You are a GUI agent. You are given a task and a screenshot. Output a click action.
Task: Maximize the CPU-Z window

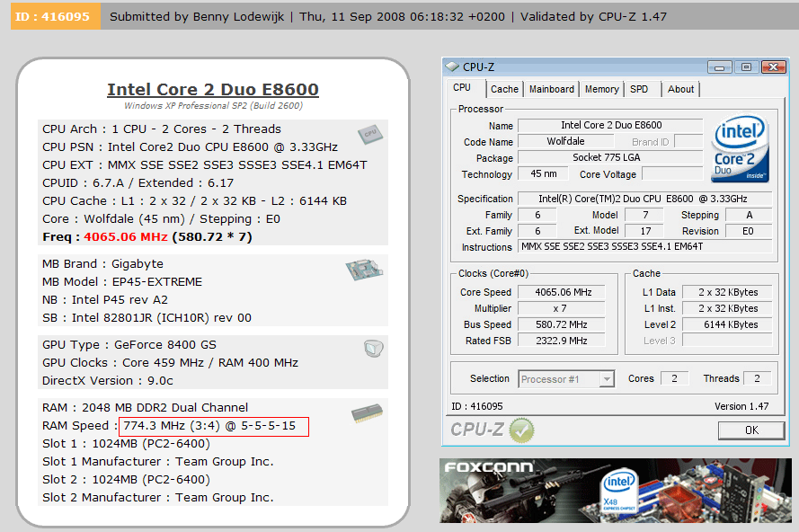pyautogui.click(x=747, y=67)
